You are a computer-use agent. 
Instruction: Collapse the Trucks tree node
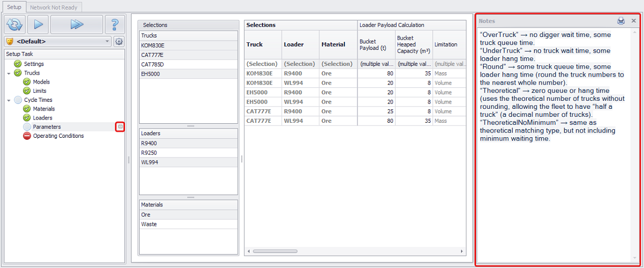click(9, 73)
